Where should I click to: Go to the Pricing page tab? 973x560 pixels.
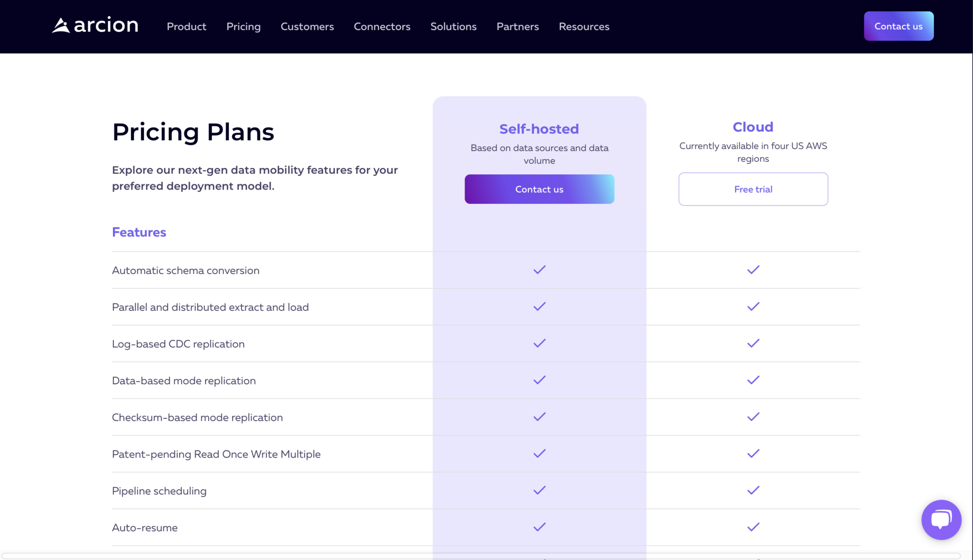[243, 27]
